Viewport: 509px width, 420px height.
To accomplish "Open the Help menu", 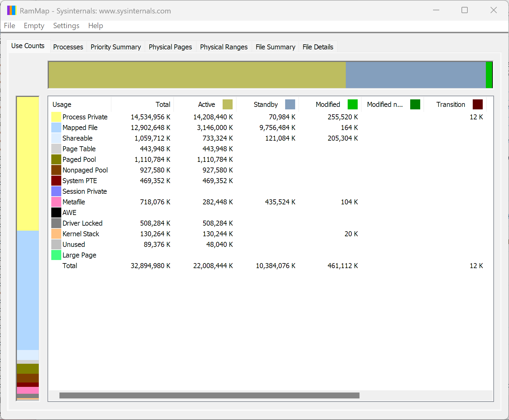I will (96, 26).
